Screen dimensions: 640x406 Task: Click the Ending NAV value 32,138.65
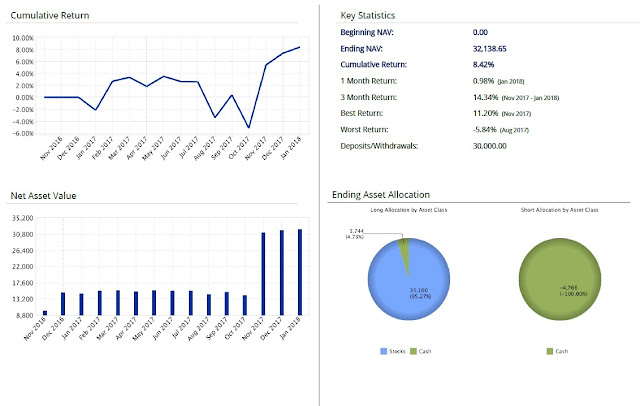point(489,49)
